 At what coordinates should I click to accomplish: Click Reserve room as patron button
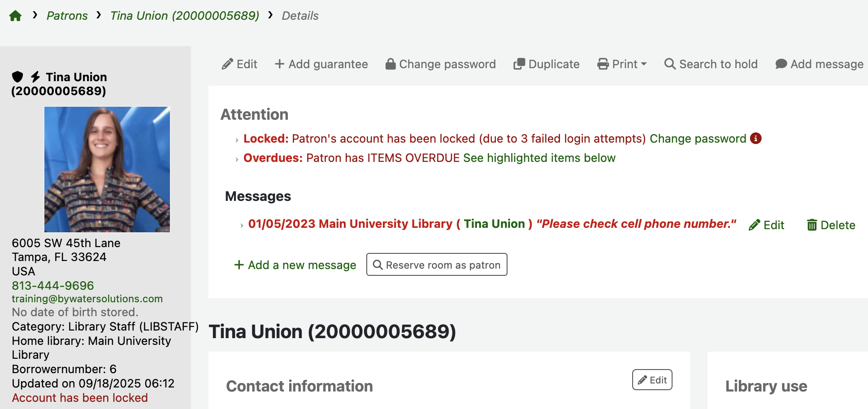(x=437, y=265)
